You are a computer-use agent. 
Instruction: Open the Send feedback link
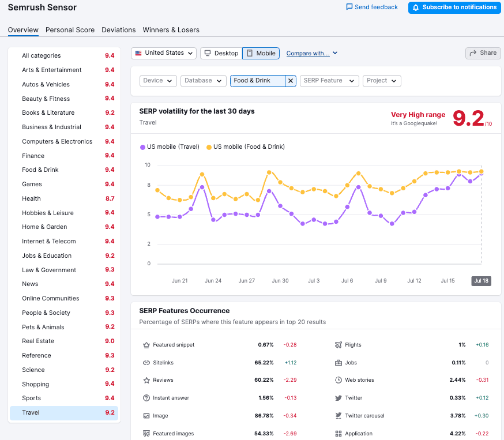[372, 7]
